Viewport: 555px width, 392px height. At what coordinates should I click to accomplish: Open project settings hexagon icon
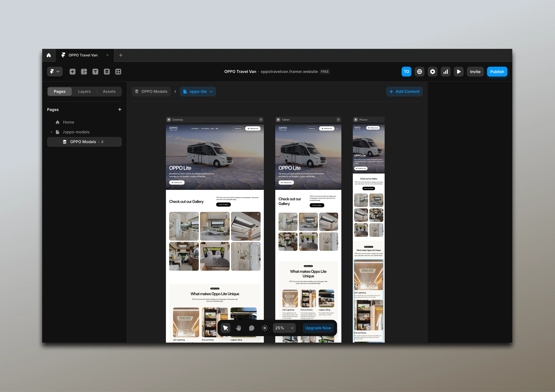pos(432,72)
